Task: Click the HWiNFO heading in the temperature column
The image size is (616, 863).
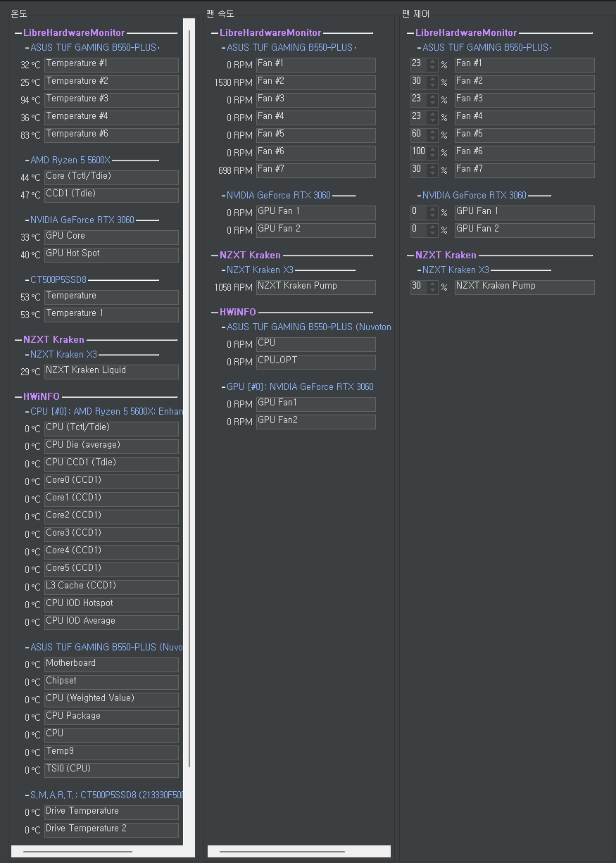Action: (42, 396)
